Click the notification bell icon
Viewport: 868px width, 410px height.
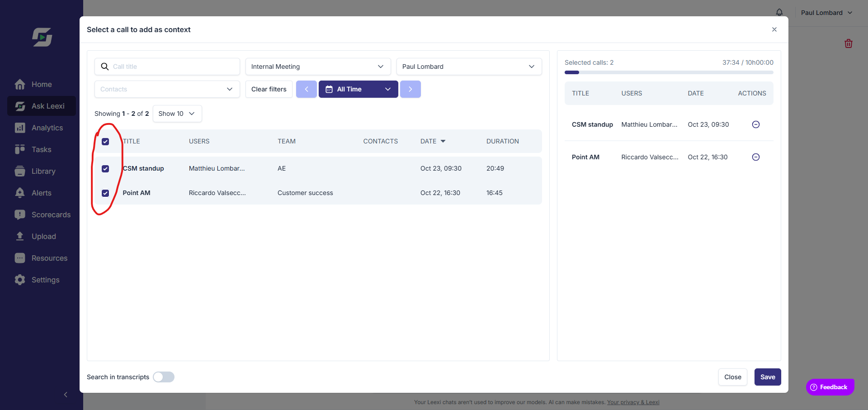tap(779, 12)
